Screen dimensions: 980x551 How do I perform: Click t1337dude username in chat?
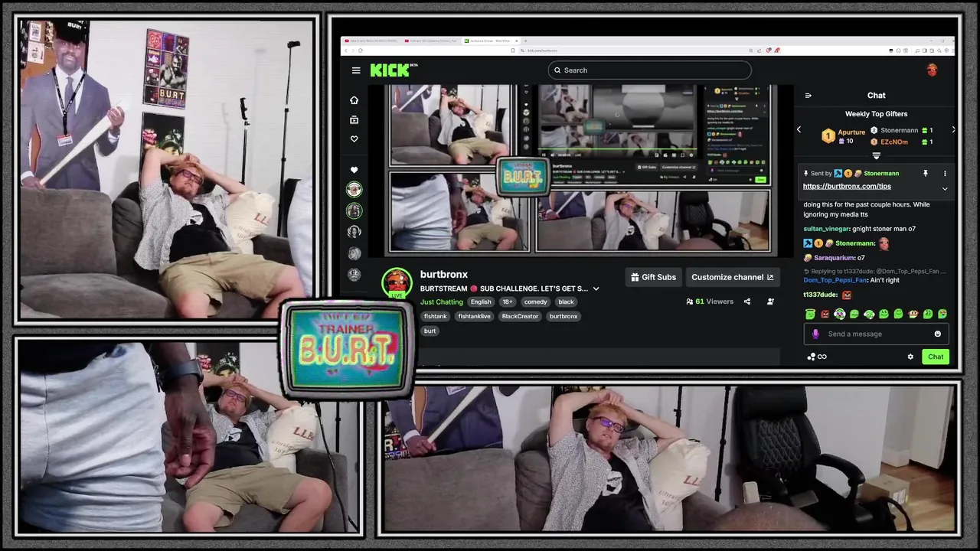820,295
